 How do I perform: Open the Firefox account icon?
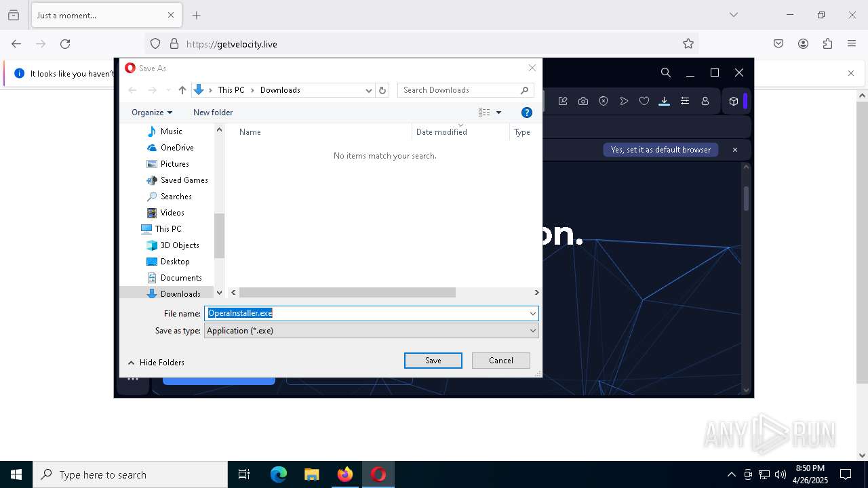pos(803,44)
